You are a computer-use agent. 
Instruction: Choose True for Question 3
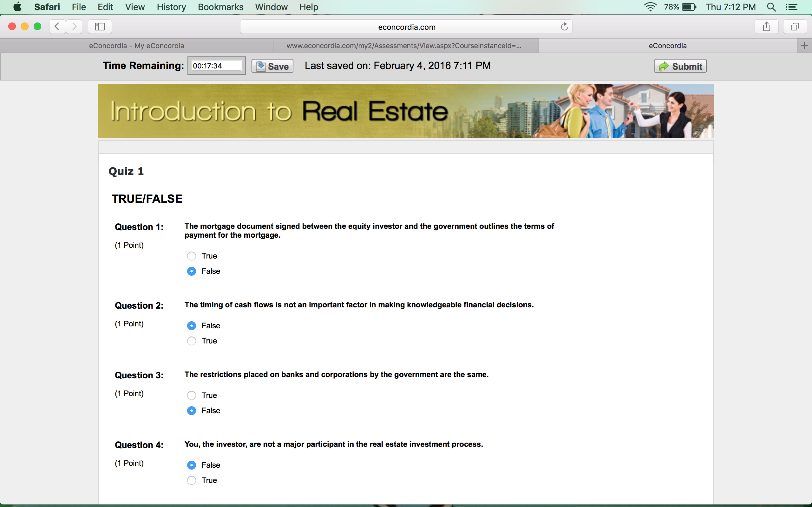click(x=192, y=396)
